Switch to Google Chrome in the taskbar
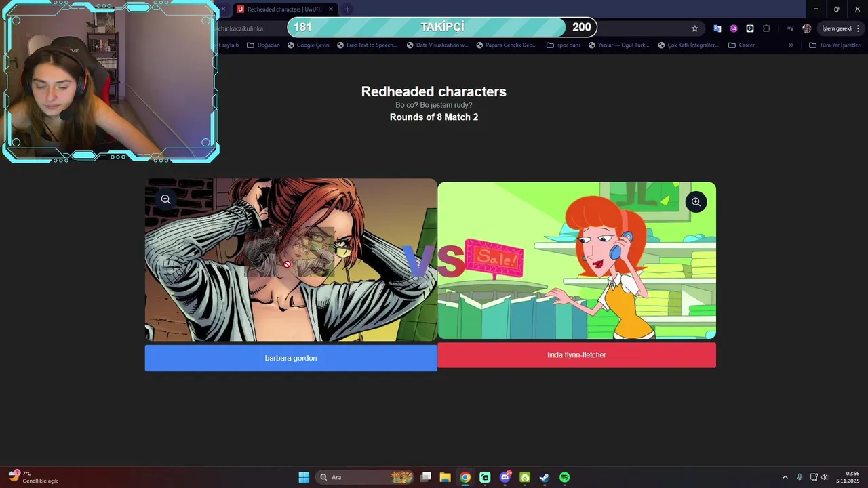Image resolution: width=868 pixels, height=488 pixels. point(465,477)
